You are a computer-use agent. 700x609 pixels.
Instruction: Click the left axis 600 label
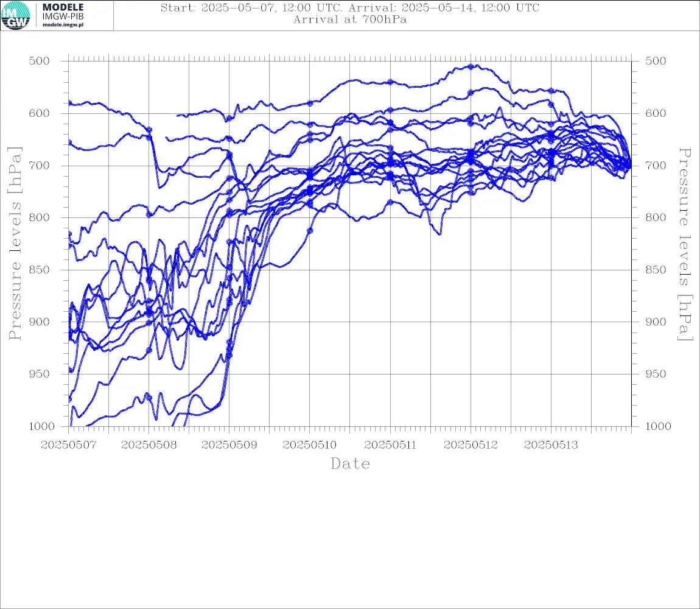coord(40,113)
